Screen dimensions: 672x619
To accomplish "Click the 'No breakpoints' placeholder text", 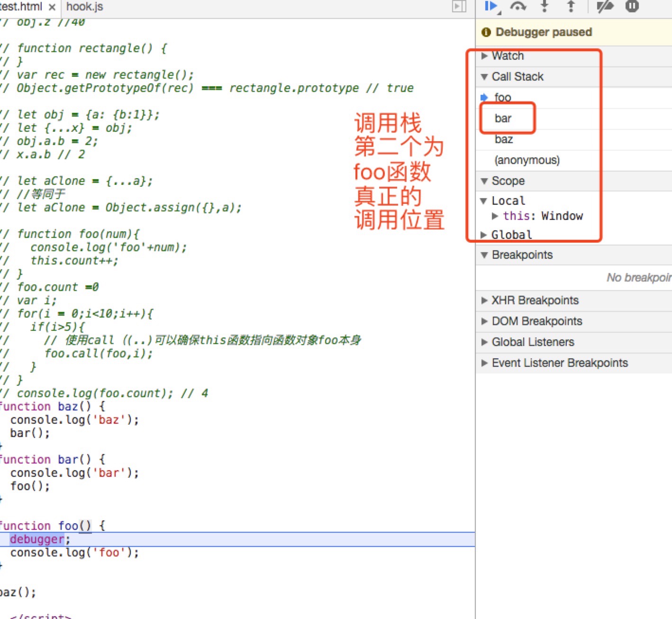I will coord(639,278).
